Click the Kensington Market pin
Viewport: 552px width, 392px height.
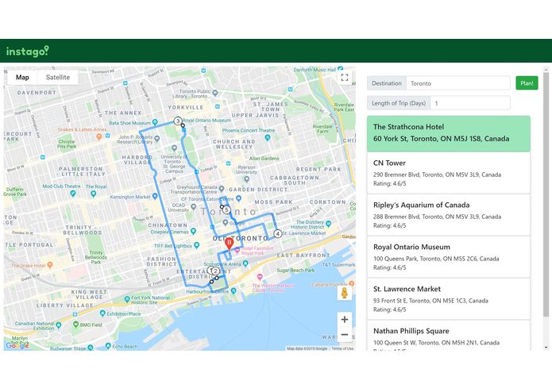(155, 197)
